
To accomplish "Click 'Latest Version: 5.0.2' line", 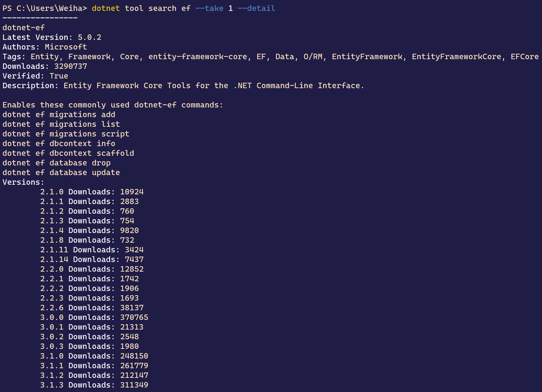I will pos(52,37).
